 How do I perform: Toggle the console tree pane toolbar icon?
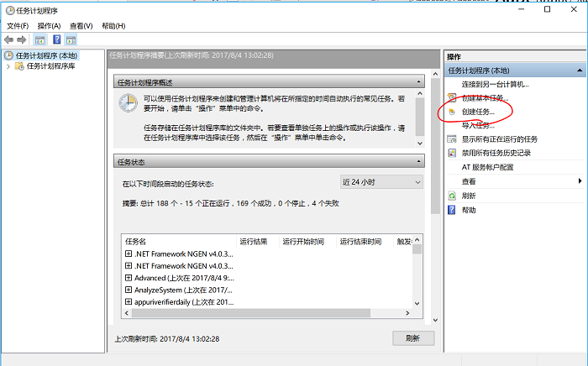point(40,39)
